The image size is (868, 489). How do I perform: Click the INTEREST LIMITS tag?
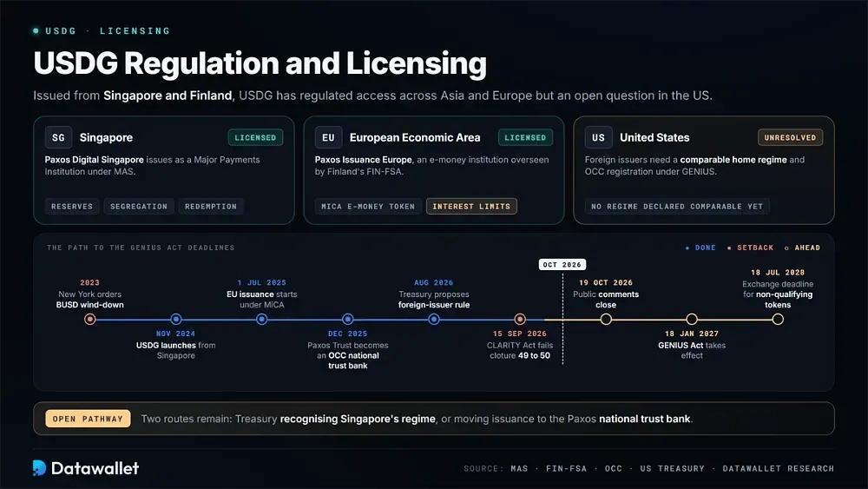(x=471, y=206)
